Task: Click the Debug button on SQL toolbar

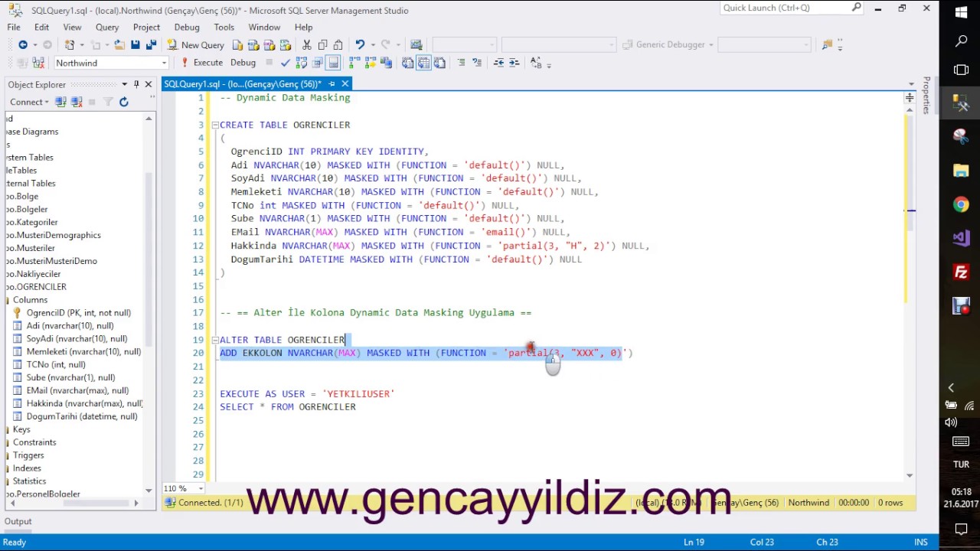Action: (x=243, y=63)
